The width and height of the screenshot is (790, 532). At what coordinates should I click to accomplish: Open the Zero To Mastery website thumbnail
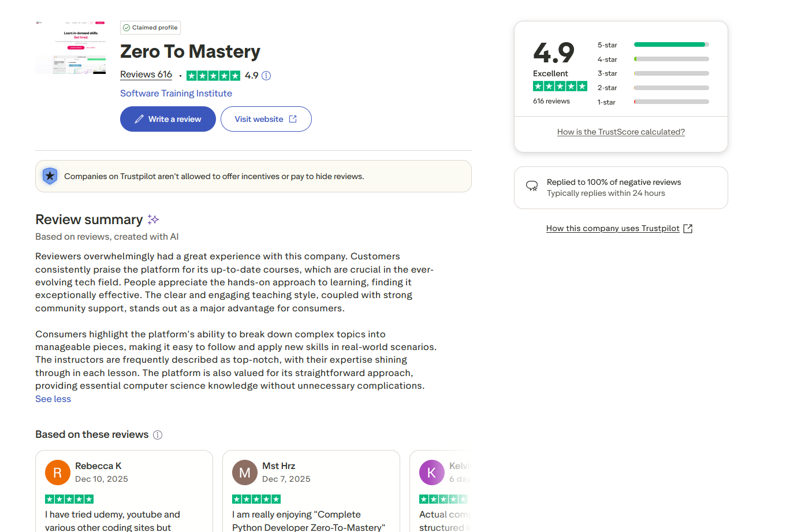point(70,47)
